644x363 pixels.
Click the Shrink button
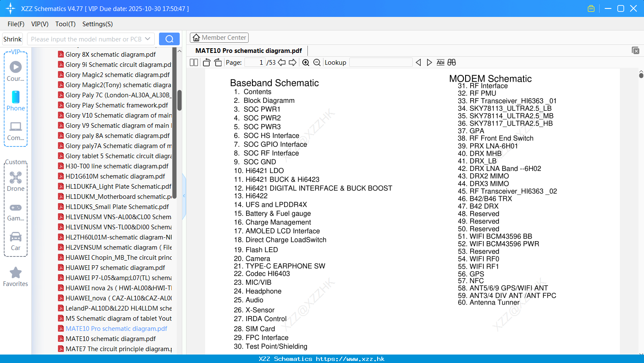click(x=13, y=39)
